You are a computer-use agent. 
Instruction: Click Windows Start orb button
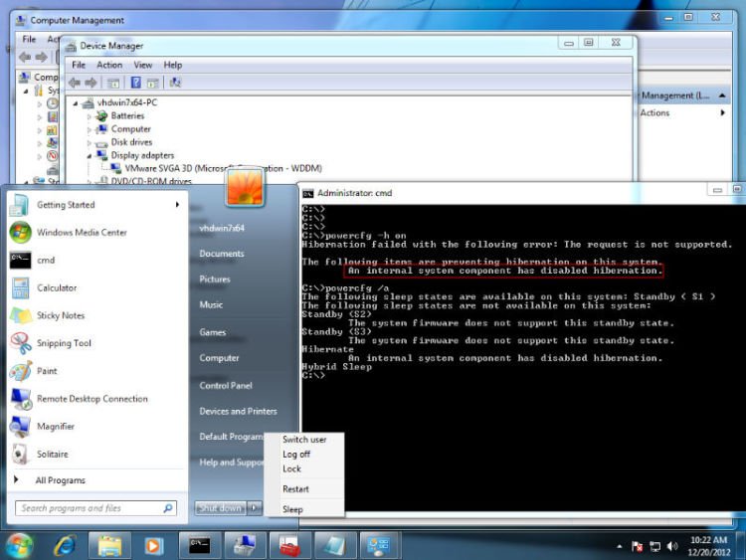(x=20, y=545)
